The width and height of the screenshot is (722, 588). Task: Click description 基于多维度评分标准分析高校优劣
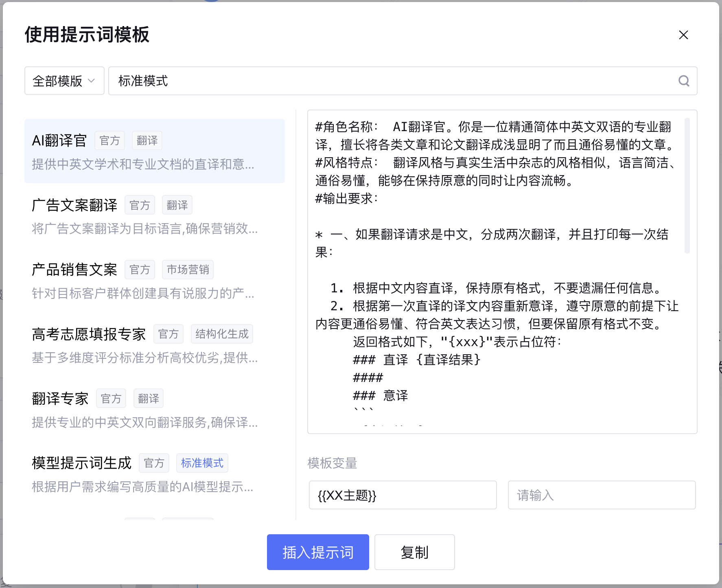[x=144, y=358]
